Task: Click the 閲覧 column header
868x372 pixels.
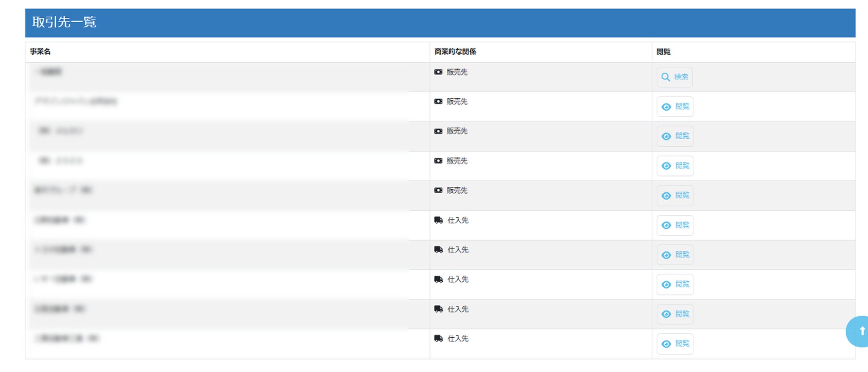Action: coord(663,52)
